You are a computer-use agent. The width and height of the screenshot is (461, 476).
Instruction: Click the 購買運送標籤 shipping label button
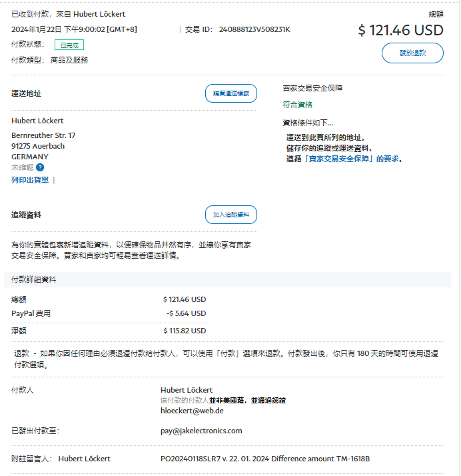pyautogui.click(x=230, y=93)
